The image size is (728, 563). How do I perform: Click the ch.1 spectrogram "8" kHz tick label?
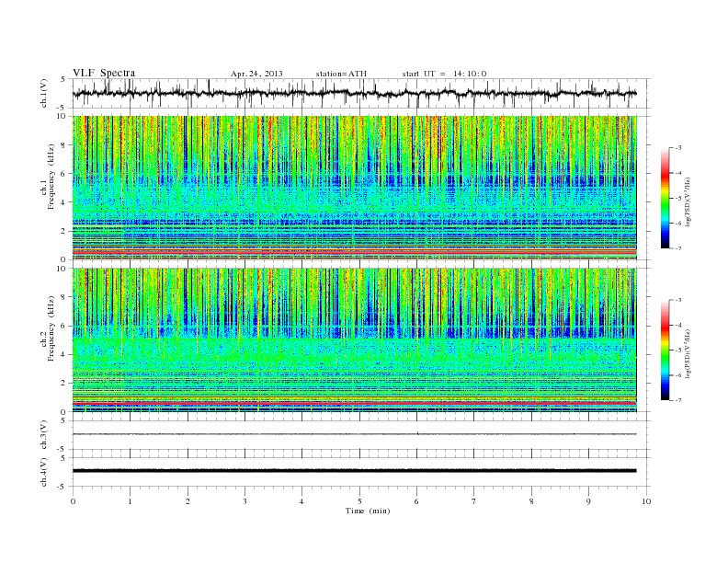[64, 145]
